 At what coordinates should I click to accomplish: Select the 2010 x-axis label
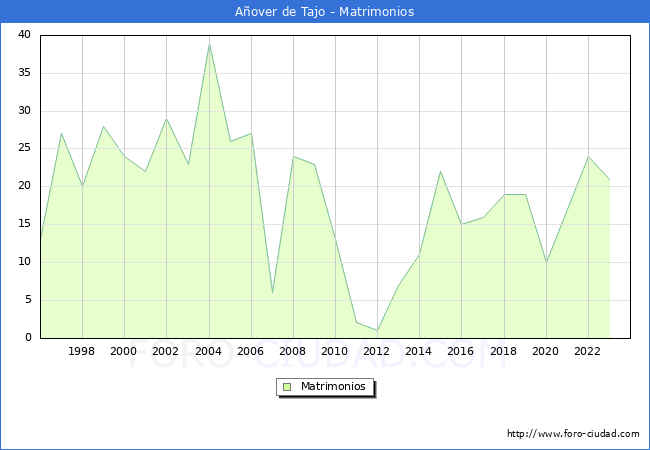[x=335, y=351]
